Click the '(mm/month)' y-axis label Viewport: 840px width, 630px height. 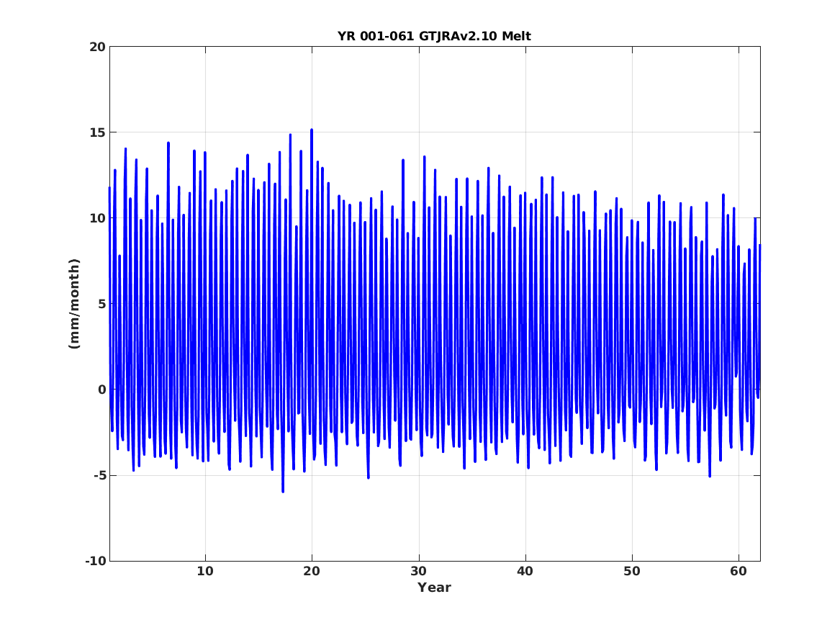pos(74,304)
